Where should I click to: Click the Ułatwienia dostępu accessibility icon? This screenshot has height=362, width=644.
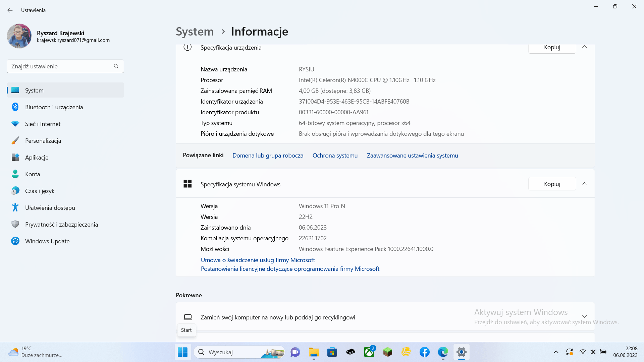pos(15,207)
